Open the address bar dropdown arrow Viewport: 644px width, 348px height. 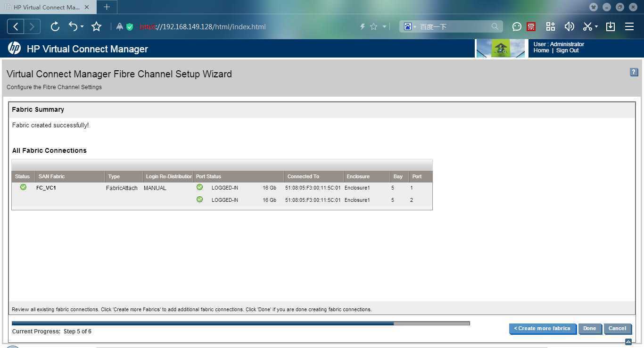coord(384,26)
